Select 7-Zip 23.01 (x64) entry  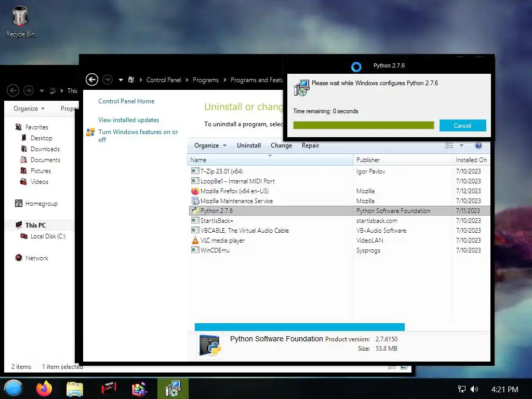[x=339, y=171]
